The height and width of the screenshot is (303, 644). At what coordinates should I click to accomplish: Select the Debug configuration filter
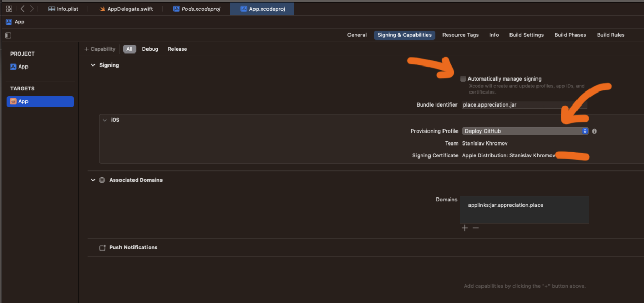[x=150, y=49]
